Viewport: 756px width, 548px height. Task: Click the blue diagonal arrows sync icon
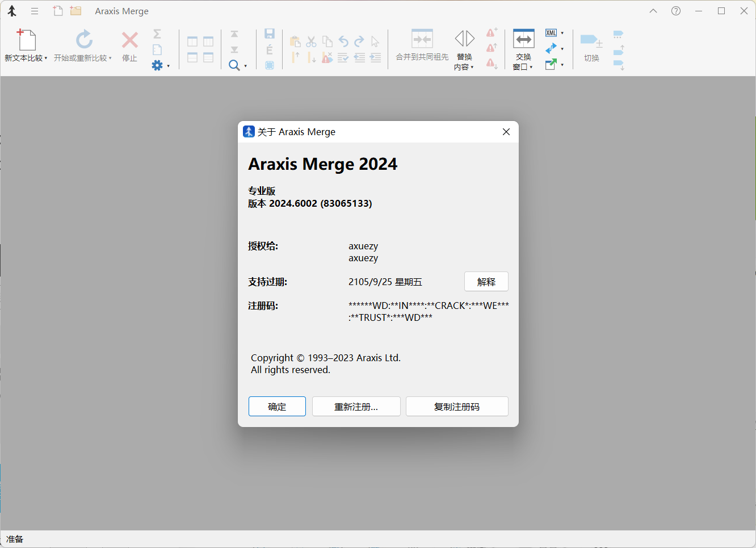point(551,49)
